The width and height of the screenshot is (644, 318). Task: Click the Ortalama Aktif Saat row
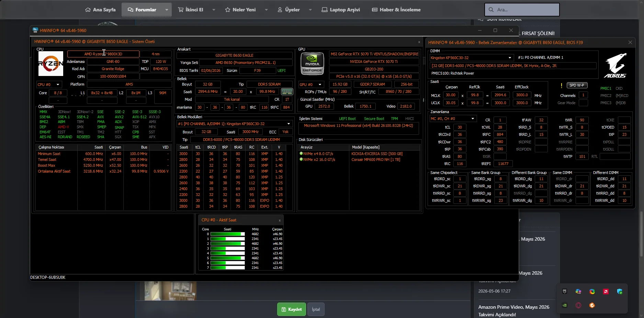click(103, 171)
